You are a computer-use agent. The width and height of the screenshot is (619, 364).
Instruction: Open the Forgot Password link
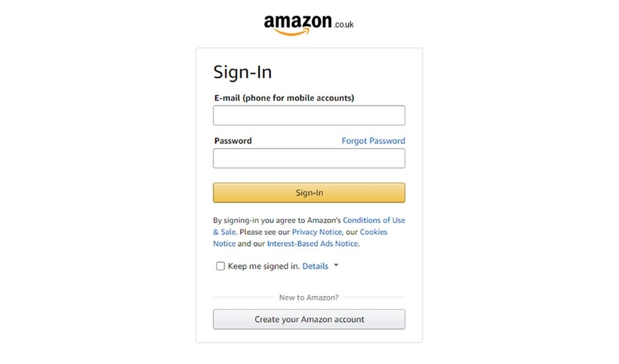[373, 141]
